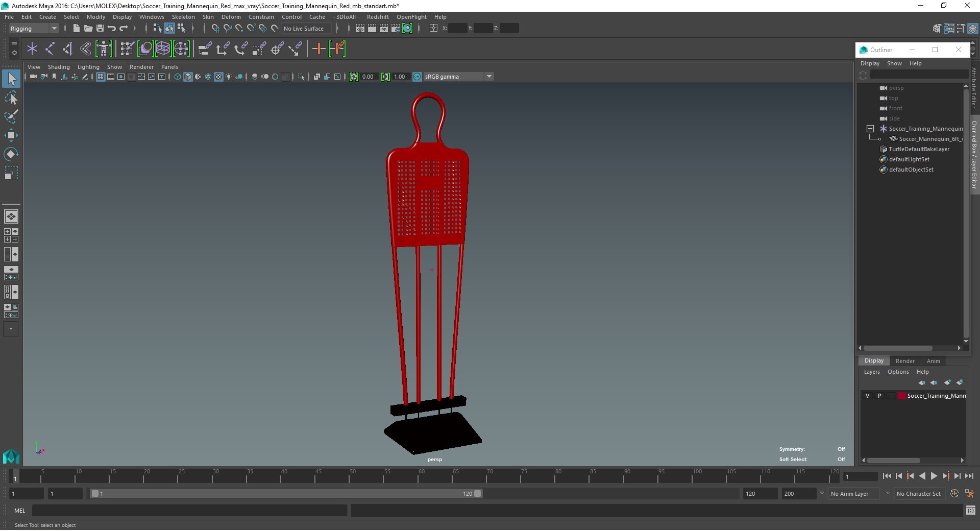Select the arrow Select tool

pos(11,79)
